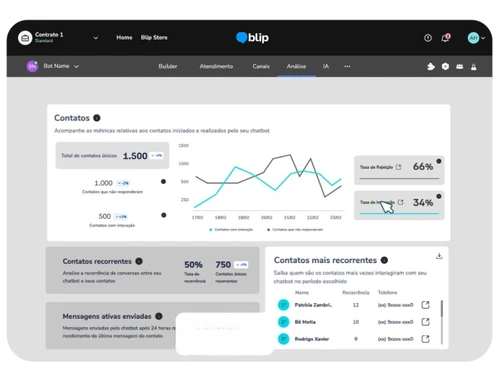500x375 pixels.
Task: Open the bot settings hexagon icon
Action: click(445, 67)
